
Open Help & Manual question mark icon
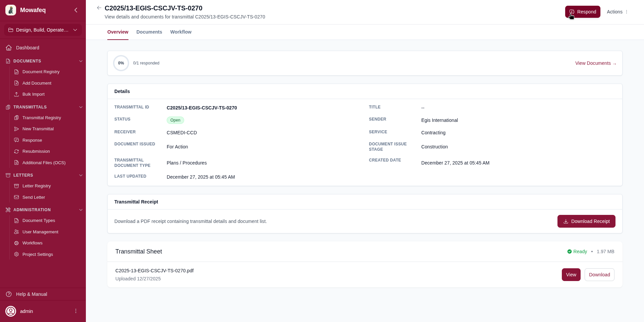coord(8,294)
